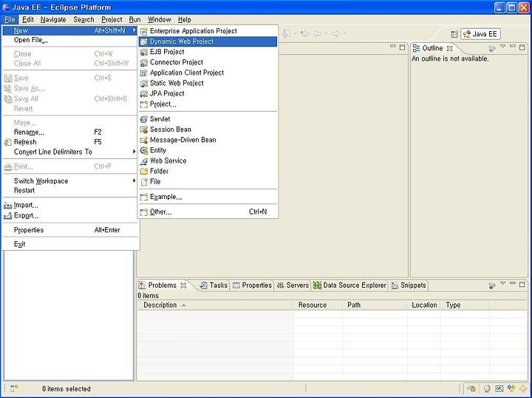Sort by the Description column header

215,306
